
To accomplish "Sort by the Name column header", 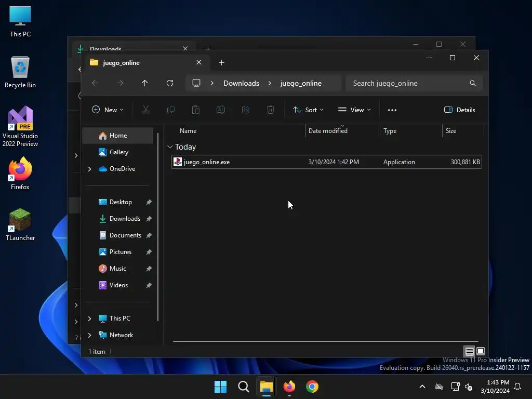I will 188,131.
